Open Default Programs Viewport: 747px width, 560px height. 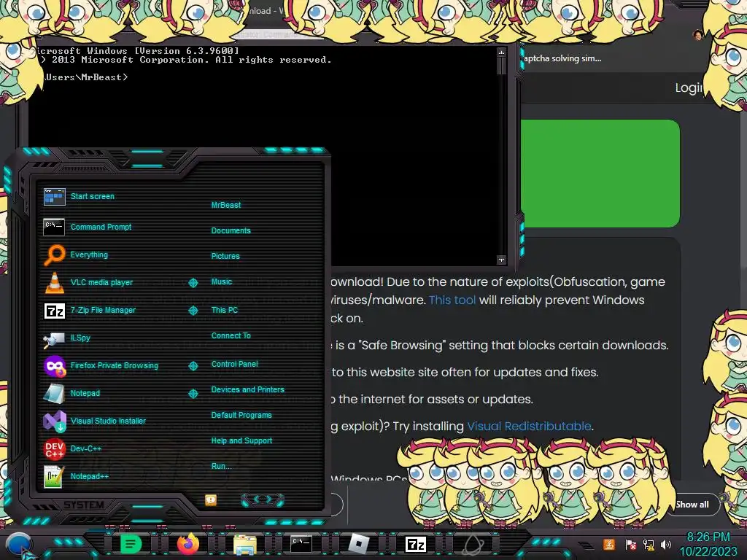tap(241, 415)
